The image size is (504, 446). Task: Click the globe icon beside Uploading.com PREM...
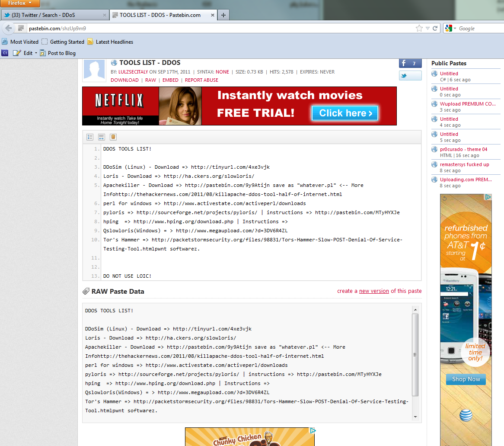tap(434, 180)
